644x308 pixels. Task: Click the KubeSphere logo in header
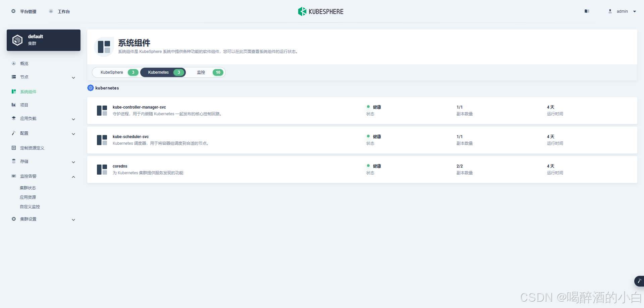point(321,11)
